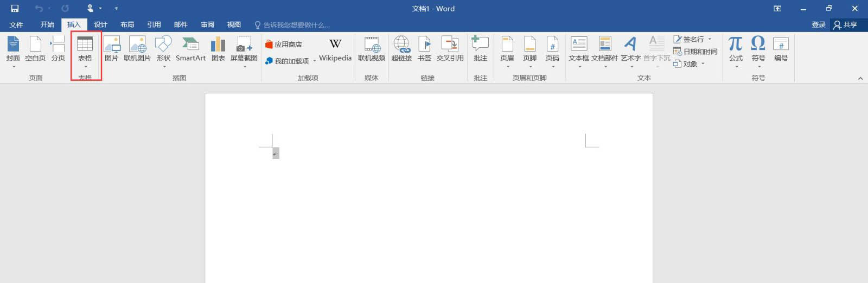Open the 布局 (Layout) ribbon tab
This screenshot has height=283, width=868.
click(x=127, y=24)
